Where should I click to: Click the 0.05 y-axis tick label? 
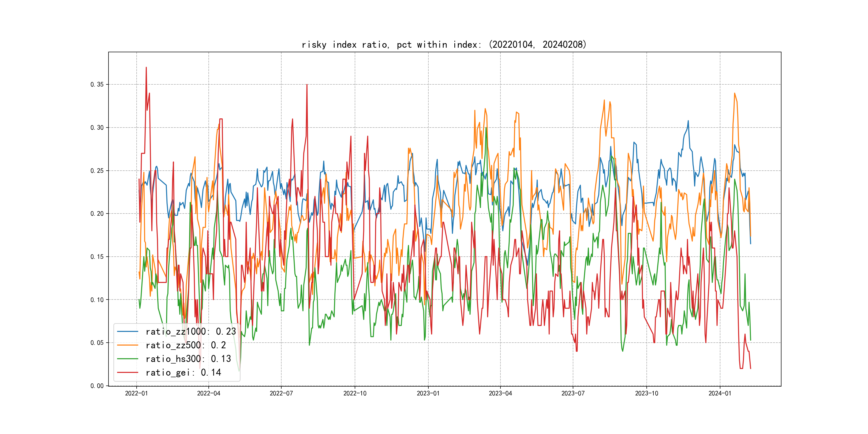(x=97, y=343)
